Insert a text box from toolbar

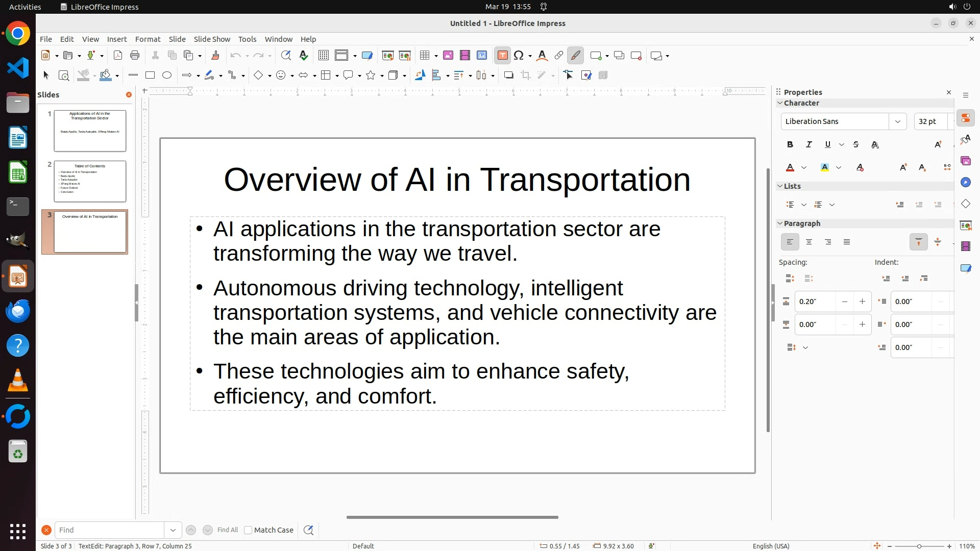(502, 56)
